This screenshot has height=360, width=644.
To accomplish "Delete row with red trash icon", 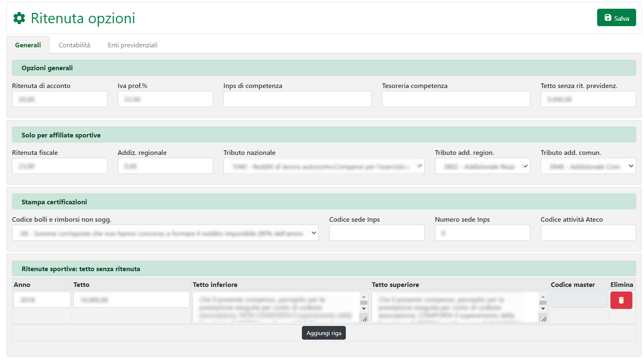I will [621, 300].
